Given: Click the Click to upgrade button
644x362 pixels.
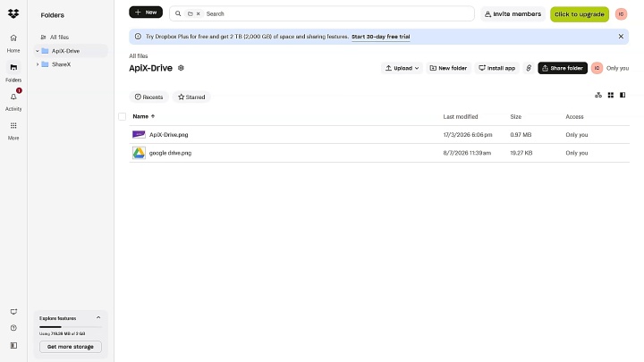Looking at the screenshot, I should [x=580, y=14].
